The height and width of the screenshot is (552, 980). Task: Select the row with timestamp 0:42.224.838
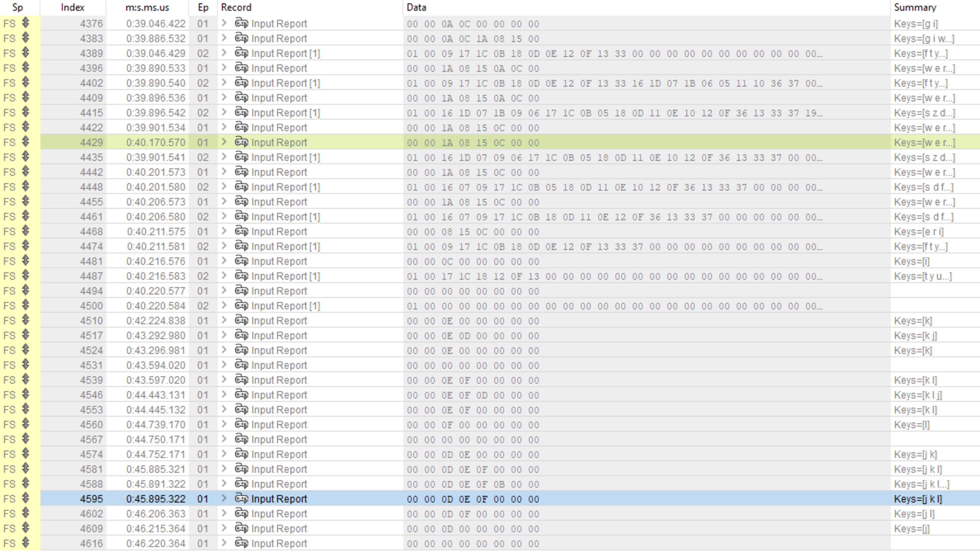156,320
